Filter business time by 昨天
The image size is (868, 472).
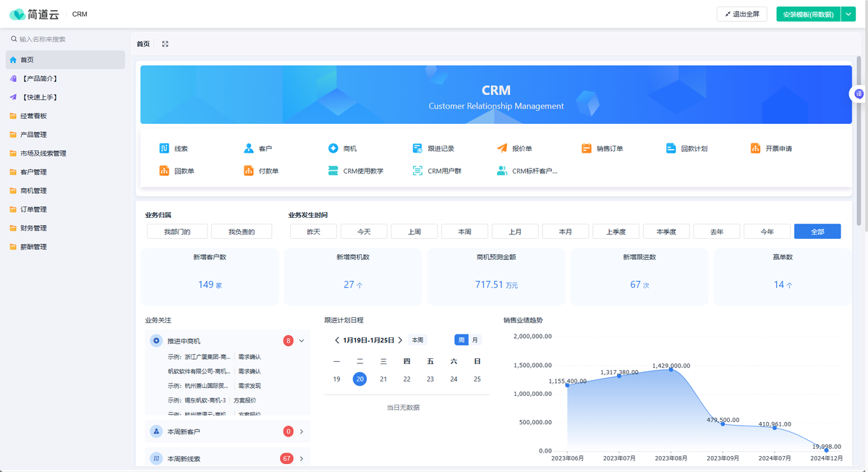click(313, 232)
